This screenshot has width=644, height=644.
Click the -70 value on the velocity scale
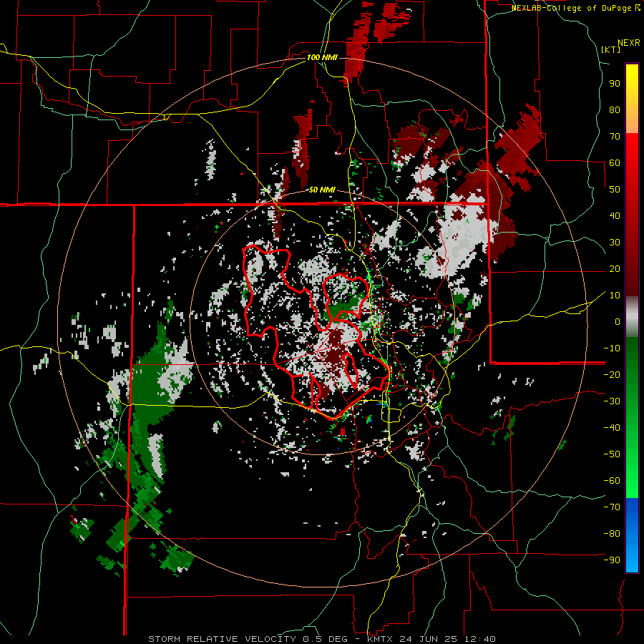click(612, 507)
